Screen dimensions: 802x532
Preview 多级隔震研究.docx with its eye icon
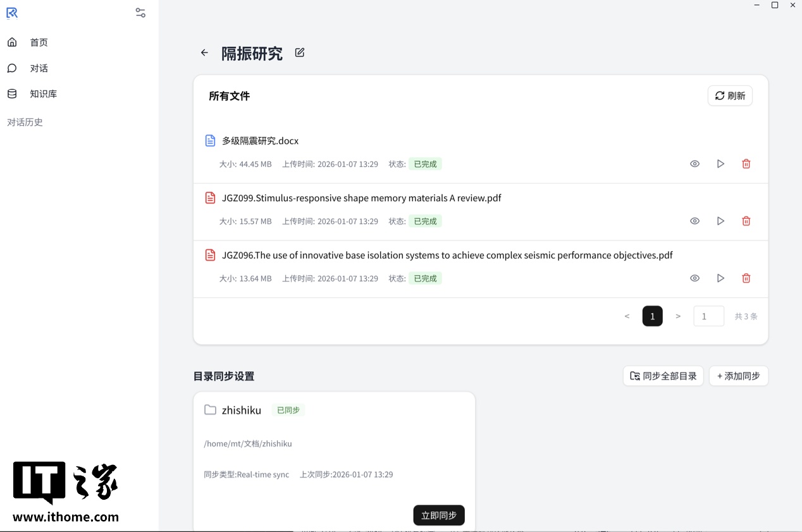pyautogui.click(x=694, y=163)
